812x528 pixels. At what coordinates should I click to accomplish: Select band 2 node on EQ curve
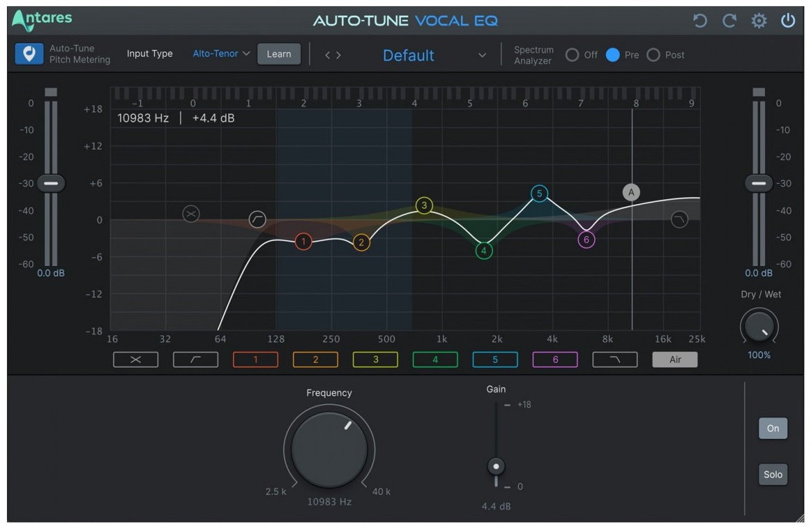coord(361,243)
